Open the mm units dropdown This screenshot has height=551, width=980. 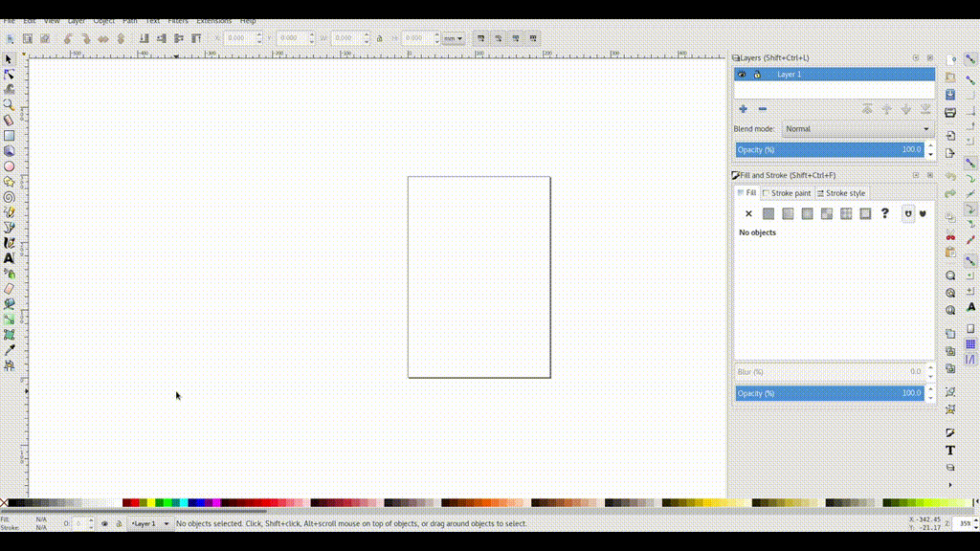click(x=453, y=38)
